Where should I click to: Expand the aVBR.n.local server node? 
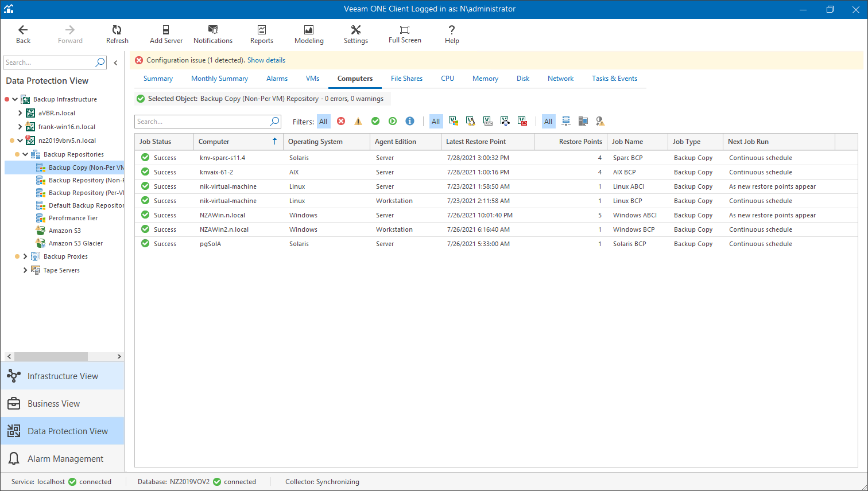(x=20, y=113)
